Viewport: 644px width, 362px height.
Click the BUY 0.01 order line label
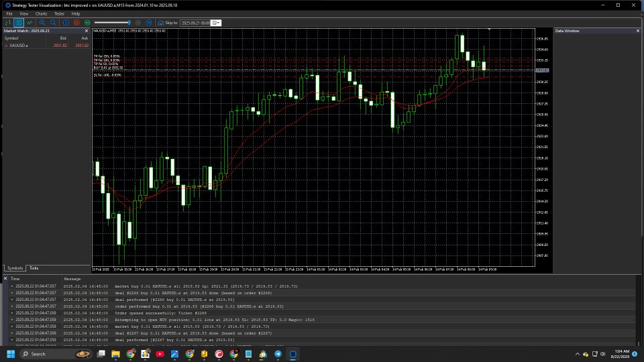point(108,68)
